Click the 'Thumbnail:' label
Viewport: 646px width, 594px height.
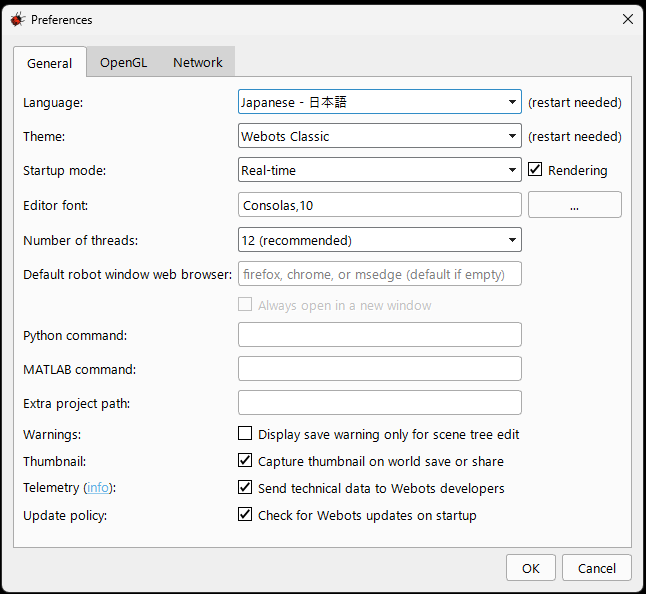point(55,461)
